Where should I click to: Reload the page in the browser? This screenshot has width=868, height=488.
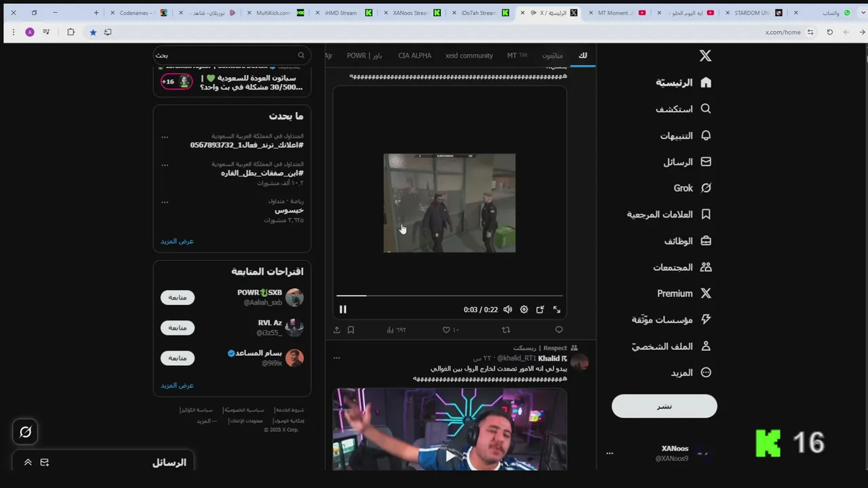coord(829,32)
